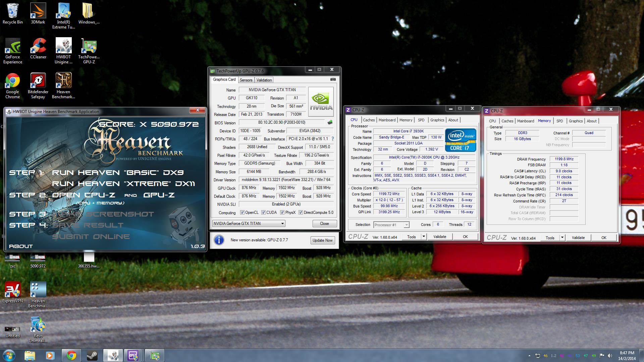Viewport: 644px width, 362px height.
Task: Click the GPU Name field NVIDIA GeForce GTX TITAN
Action: click(272, 90)
